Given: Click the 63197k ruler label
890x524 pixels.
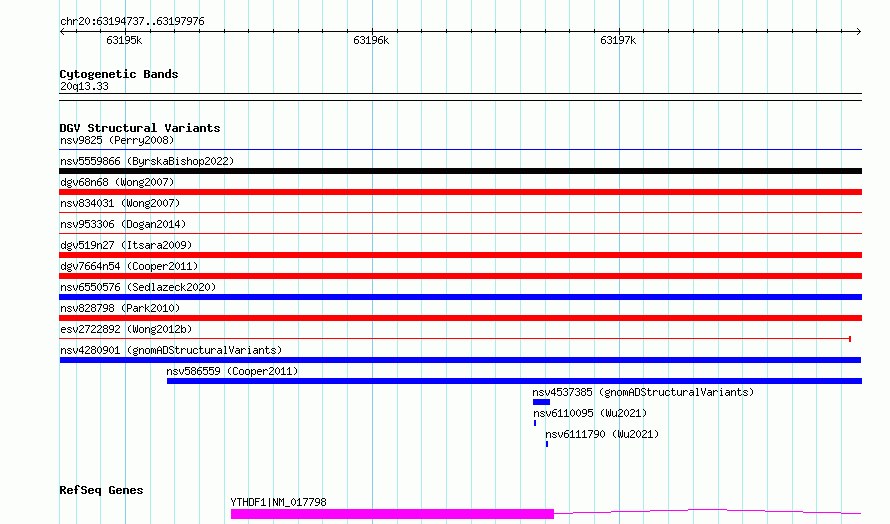Looking at the screenshot, I should (x=618, y=40).
